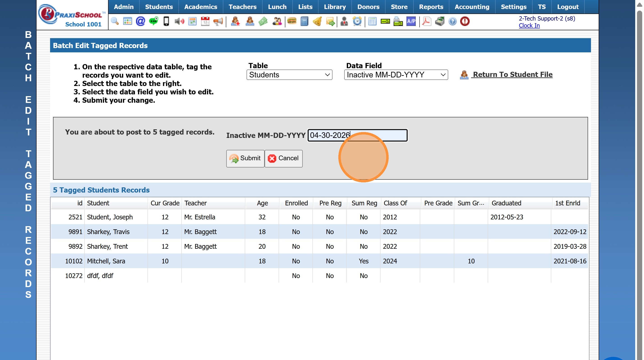Open the email @ icon
Screen dimensions: 644x360
point(141,21)
